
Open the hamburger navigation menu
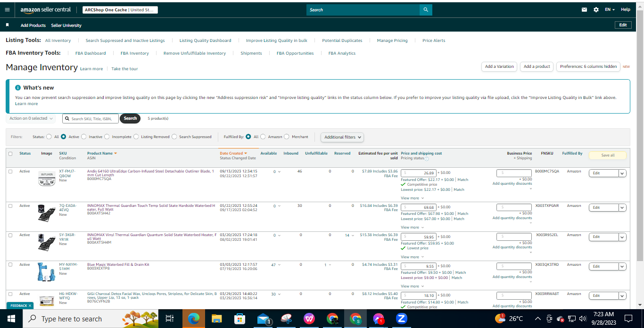(x=7, y=9)
